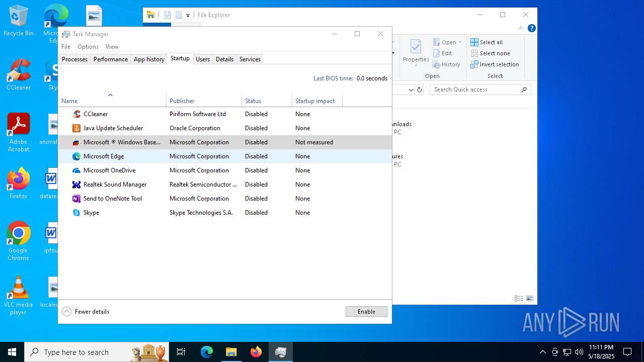
Task: Collapse the File Explorer ribbon chevron
Action: point(521,28)
